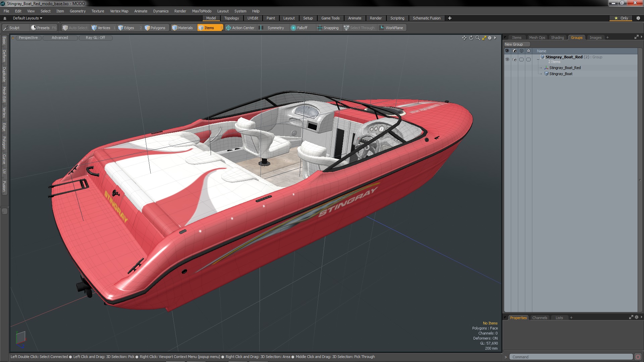Toggle the WorkPlane
644x362 pixels.
[x=391, y=28]
